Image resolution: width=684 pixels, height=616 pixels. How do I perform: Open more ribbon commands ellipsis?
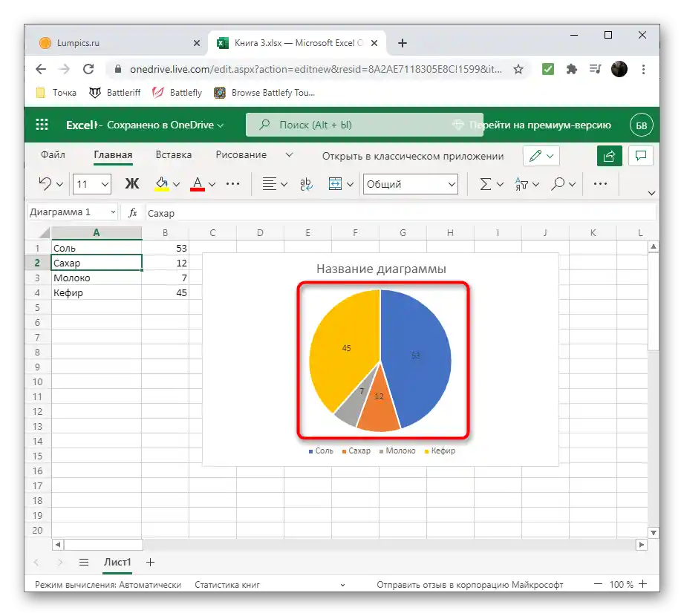click(600, 184)
